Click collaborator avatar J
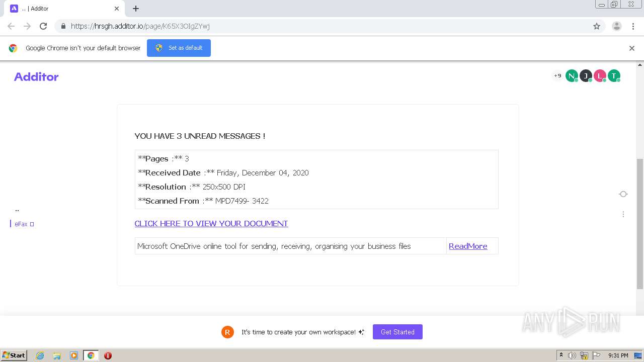This screenshot has height=362, width=644. pos(586,76)
